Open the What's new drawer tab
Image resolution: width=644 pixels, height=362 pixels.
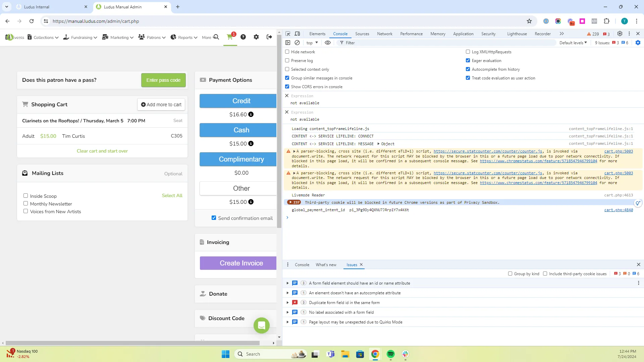point(326,264)
